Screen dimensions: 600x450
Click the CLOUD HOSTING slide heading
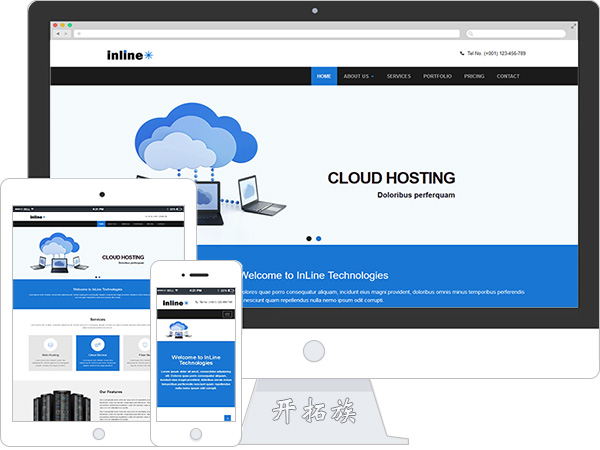(391, 178)
